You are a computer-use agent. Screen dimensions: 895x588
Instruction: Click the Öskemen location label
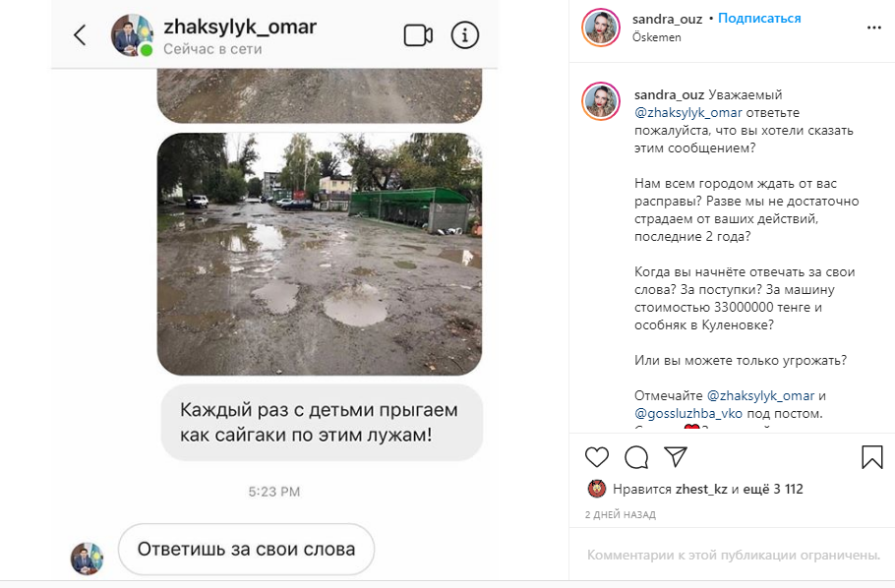click(656, 37)
